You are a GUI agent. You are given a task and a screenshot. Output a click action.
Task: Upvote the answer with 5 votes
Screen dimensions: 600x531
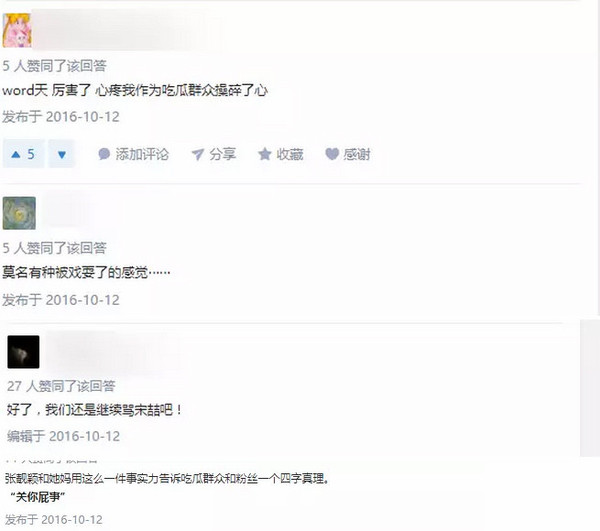point(23,154)
